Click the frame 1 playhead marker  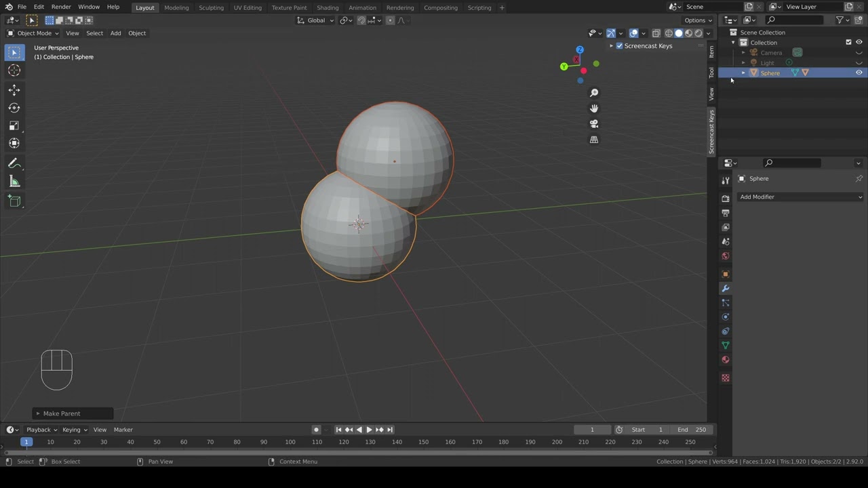pos(26,442)
